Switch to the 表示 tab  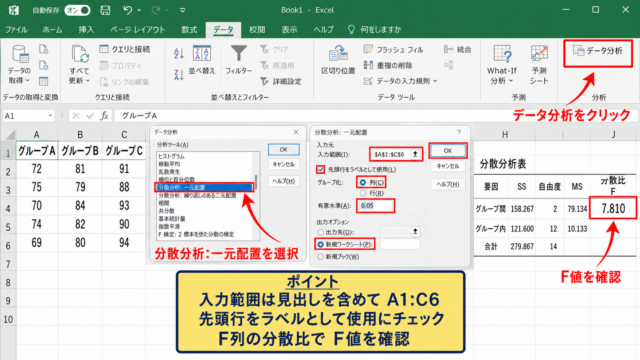[289, 29]
